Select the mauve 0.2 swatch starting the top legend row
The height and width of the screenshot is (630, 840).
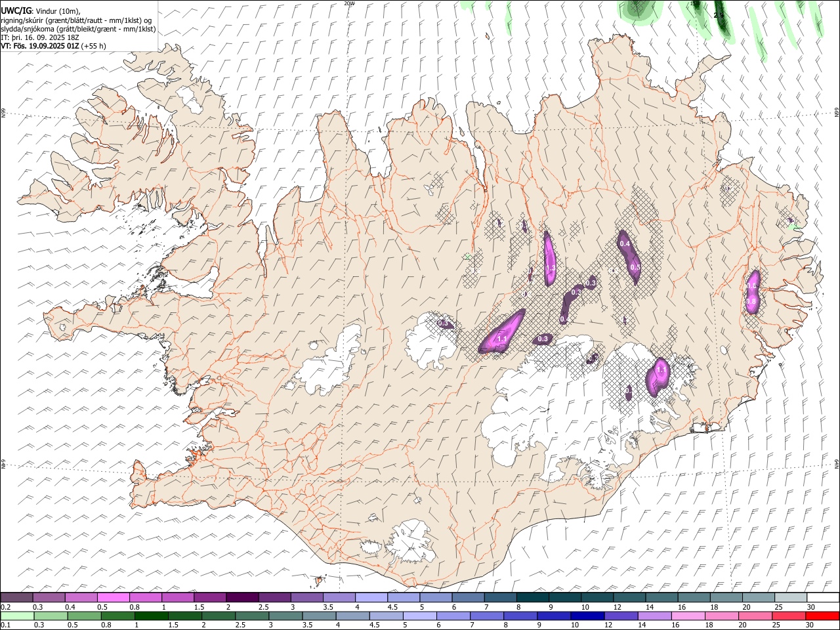click(x=16, y=598)
